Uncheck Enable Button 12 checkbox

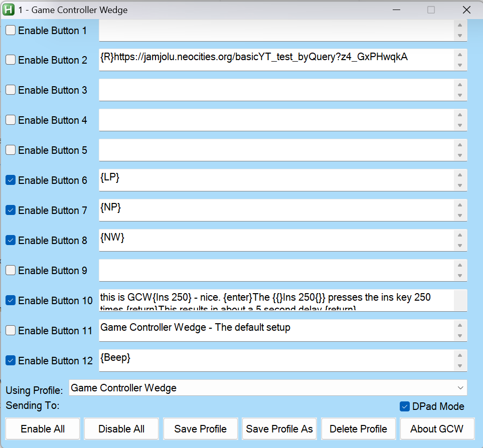coord(11,361)
